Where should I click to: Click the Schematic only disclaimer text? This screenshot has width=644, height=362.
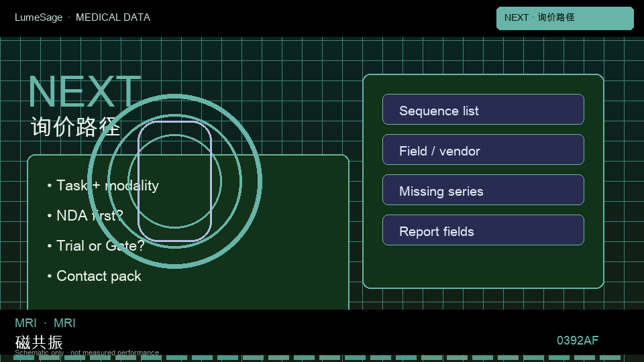pyautogui.click(x=87, y=353)
